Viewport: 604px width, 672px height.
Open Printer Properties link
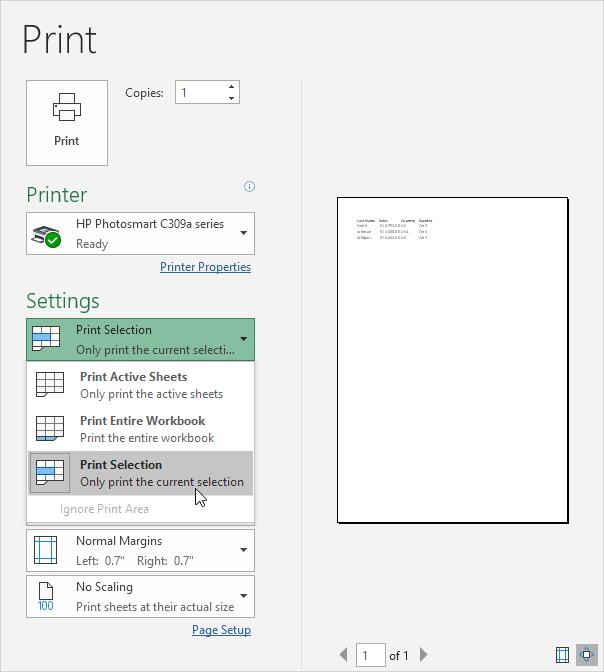[x=205, y=267]
